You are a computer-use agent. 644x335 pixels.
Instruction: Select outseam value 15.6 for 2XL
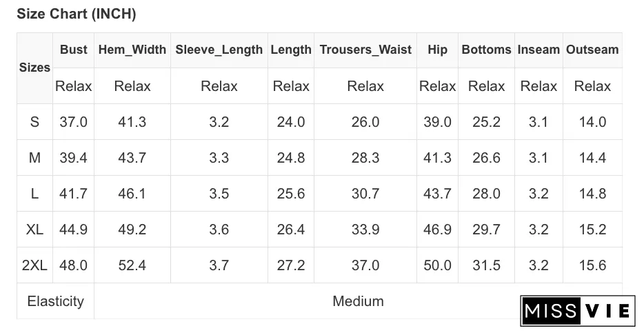click(x=592, y=265)
